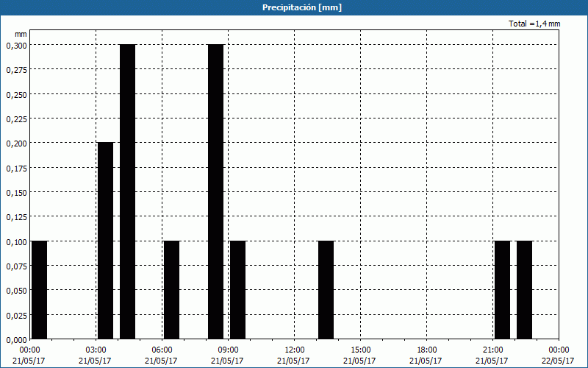Image resolution: width=588 pixels, height=368 pixels.
Task: Click the bar starting at 21:00
Action: [503, 290]
